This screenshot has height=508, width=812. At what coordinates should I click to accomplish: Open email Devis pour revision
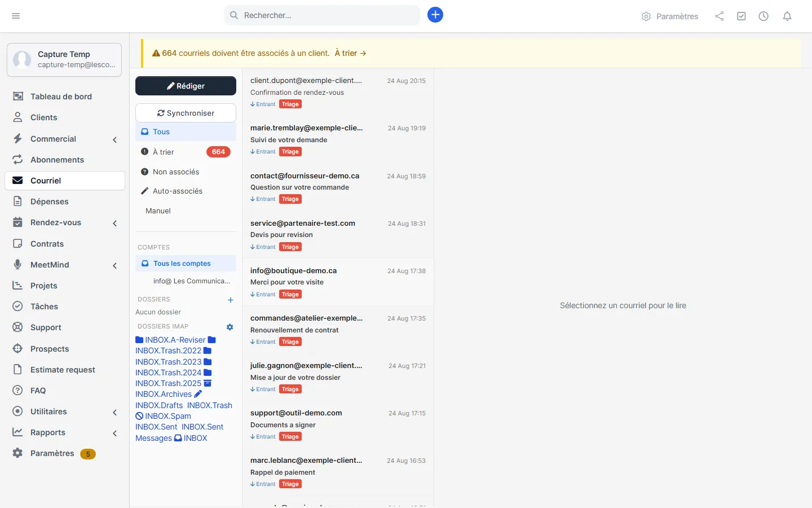[x=338, y=234]
